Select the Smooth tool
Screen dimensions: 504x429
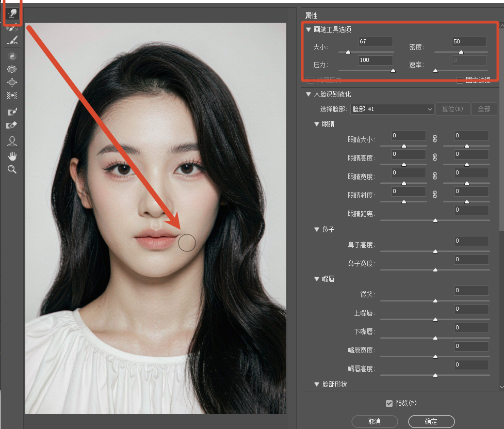pyautogui.click(x=12, y=40)
